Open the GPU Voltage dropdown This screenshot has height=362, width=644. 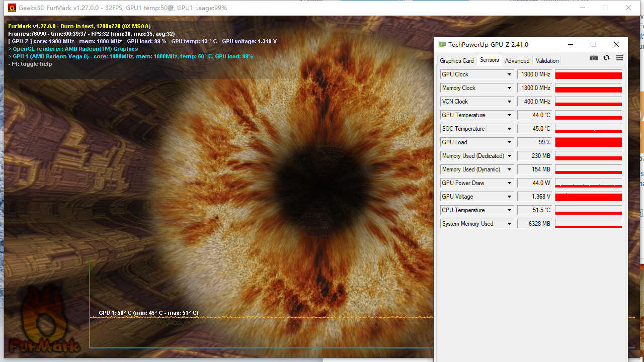509,197
